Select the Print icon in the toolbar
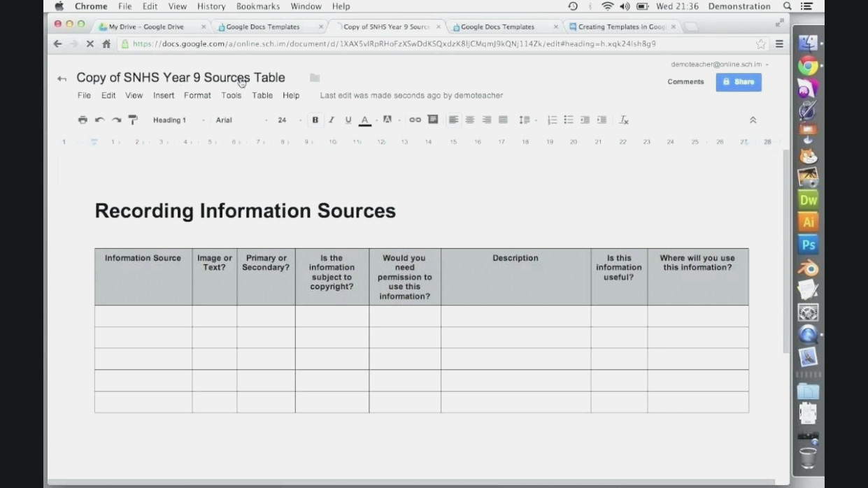This screenshot has height=488, width=868. pyautogui.click(x=82, y=120)
